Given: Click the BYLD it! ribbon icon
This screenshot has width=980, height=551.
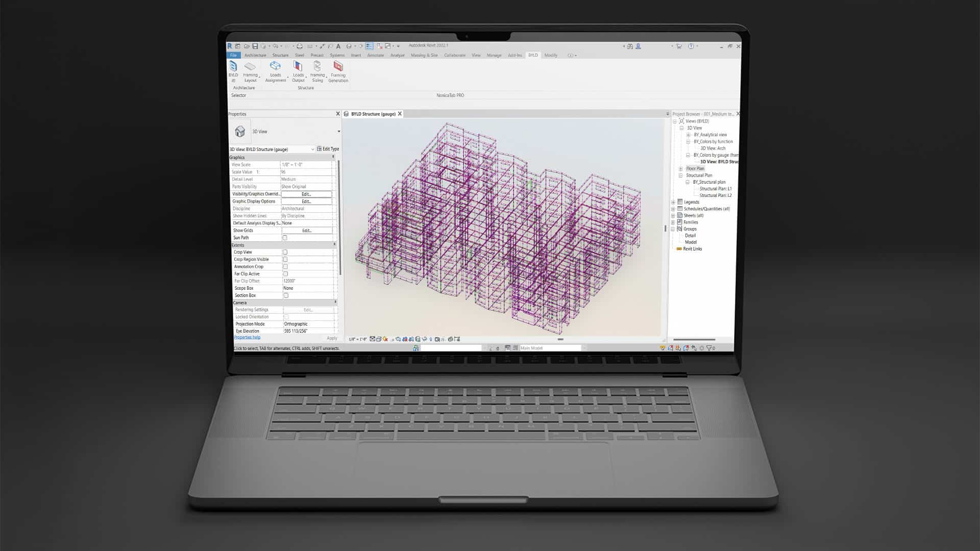Looking at the screenshot, I should click(x=233, y=67).
